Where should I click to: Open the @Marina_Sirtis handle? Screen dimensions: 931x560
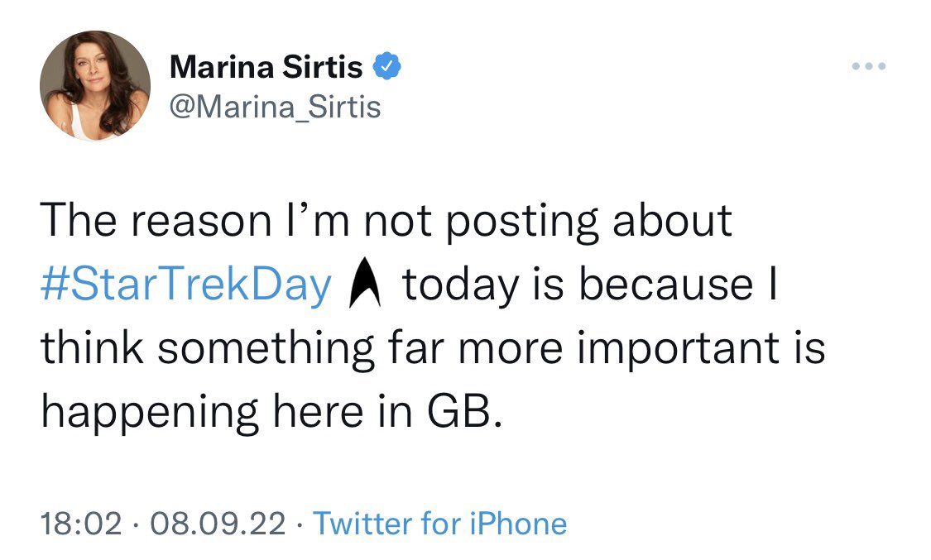click(275, 106)
